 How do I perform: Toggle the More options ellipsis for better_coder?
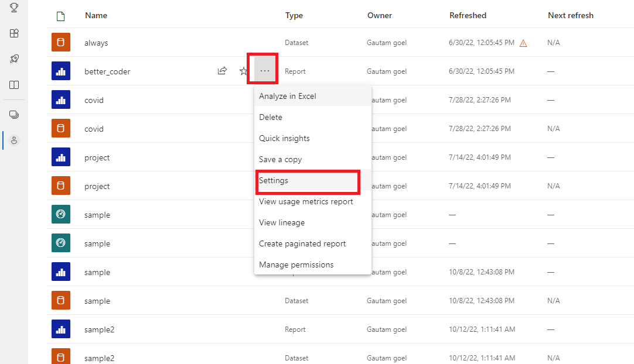click(x=265, y=71)
